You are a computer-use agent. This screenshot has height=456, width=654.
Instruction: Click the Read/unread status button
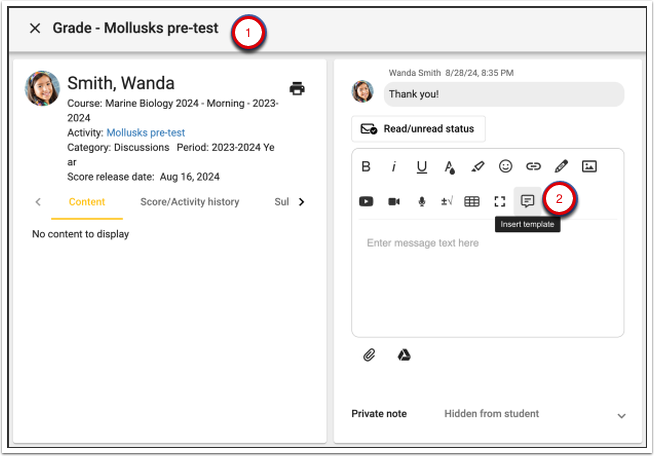click(x=419, y=129)
